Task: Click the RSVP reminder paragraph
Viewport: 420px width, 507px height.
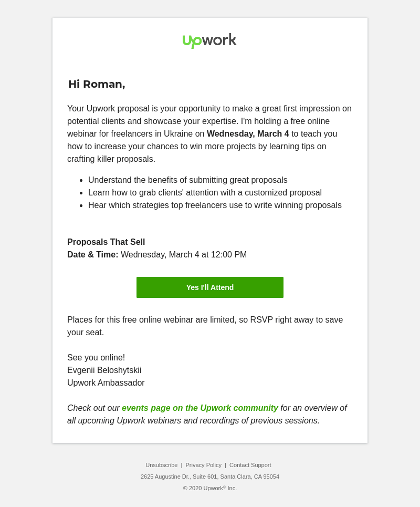Action: [x=205, y=319]
